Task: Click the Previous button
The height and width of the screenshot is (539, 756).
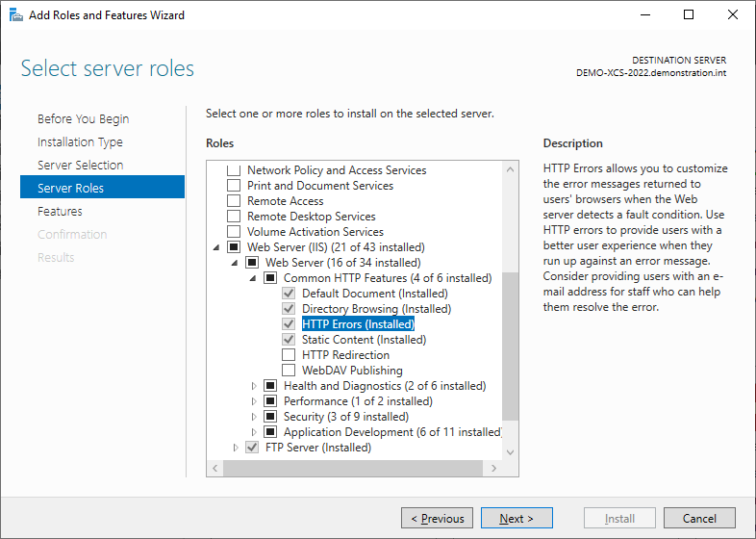Action: tap(437, 518)
